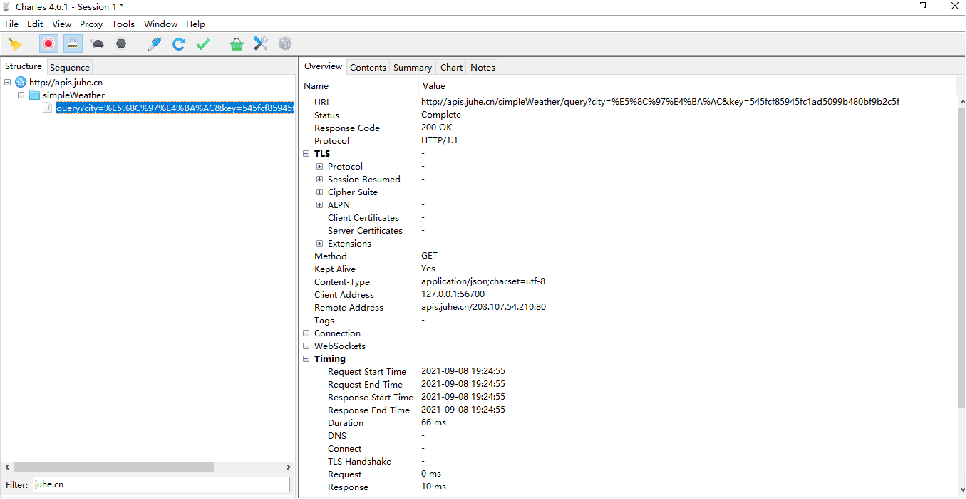Viewport: 966px width, 499px height.
Task: Expand the ALPN row
Action: click(319, 205)
